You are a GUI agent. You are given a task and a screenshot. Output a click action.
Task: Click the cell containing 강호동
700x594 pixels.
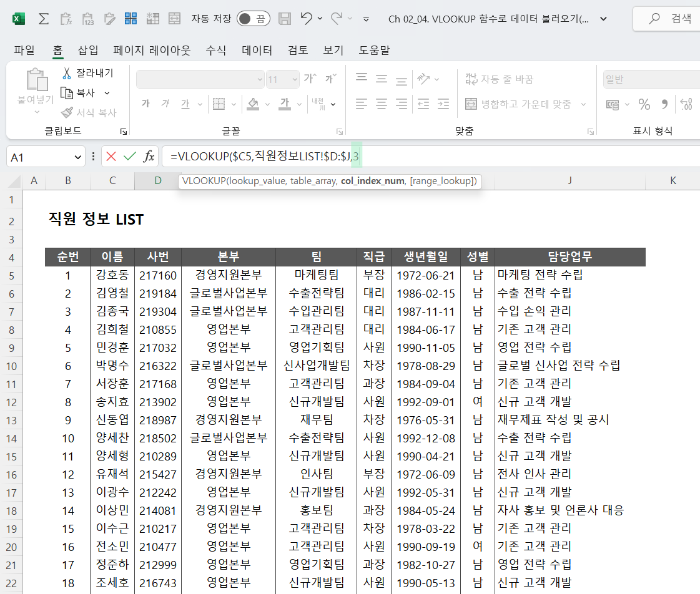(x=112, y=275)
